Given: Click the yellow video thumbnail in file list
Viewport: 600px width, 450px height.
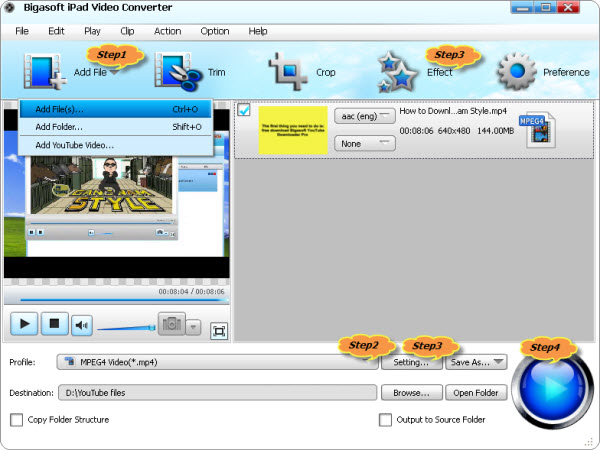Looking at the screenshot, I should pos(293,130).
